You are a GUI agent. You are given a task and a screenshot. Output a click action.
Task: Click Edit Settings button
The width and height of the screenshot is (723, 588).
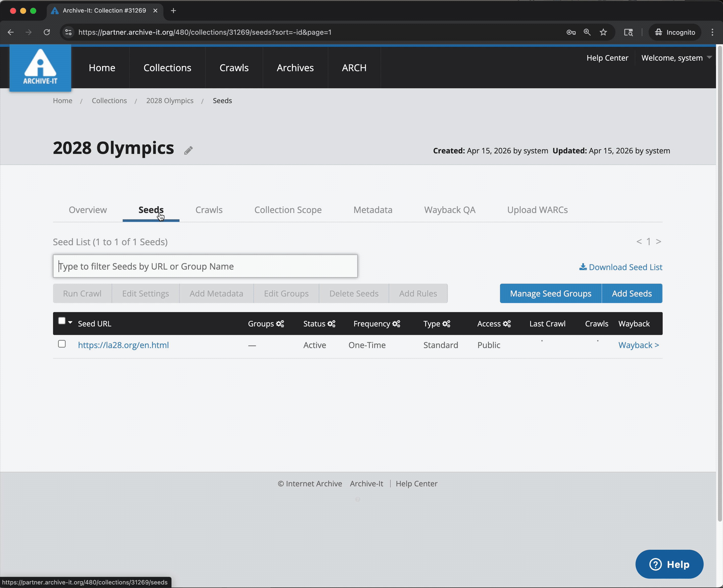tap(146, 293)
